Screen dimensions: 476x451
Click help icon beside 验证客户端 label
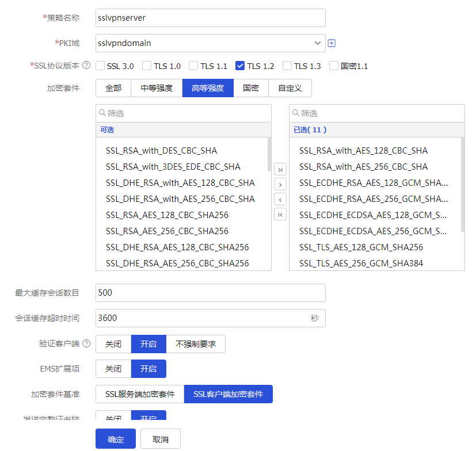86,344
